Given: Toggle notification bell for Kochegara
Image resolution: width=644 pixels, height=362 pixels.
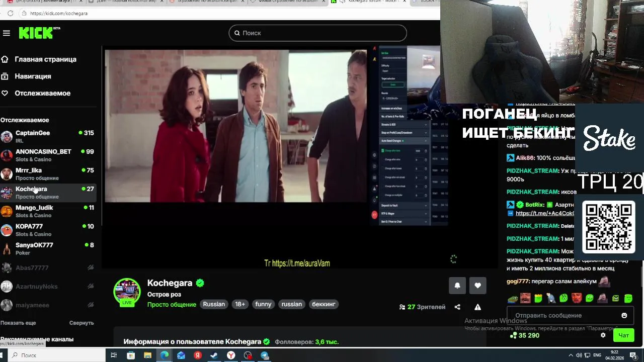Looking at the screenshot, I should 457,286.
